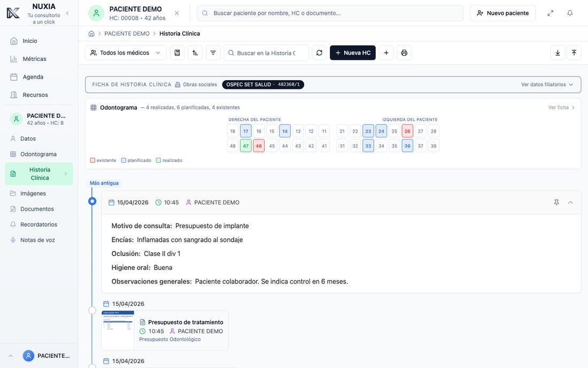Open Notas de voz
This screenshot has height=368, width=588.
(x=39, y=240)
